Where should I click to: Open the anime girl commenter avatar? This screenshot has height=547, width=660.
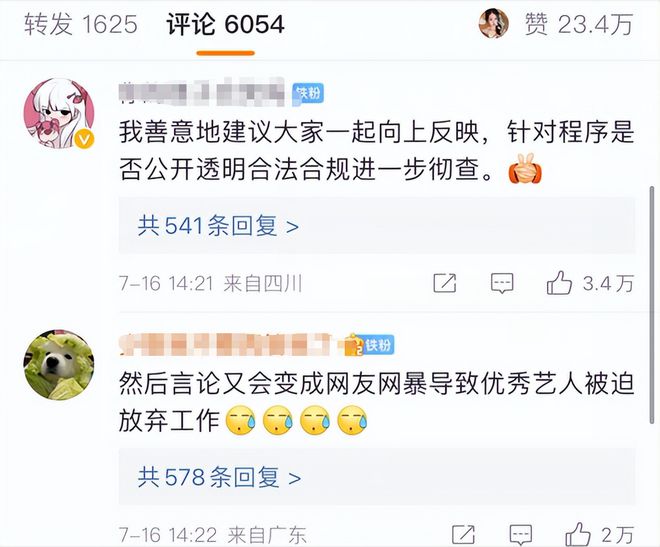point(59,114)
